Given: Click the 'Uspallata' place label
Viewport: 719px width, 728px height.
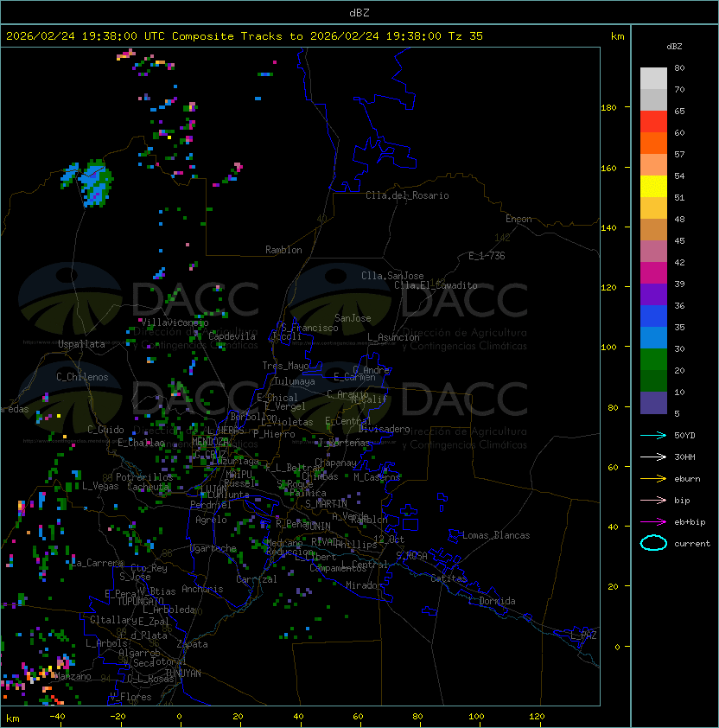Looking at the screenshot, I should [x=81, y=344].
